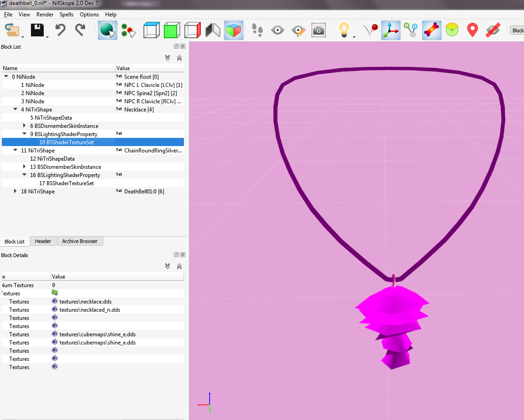Image resolution: width=524 pixels, height=420 pixels.
Task: Select the 10 BSShaderTextureSet row
Action: [x=93, y=142]
